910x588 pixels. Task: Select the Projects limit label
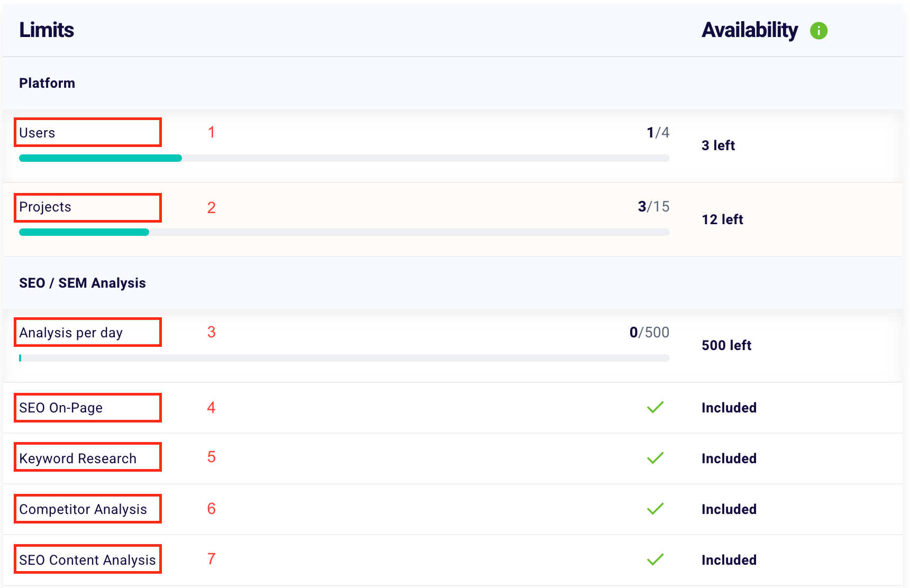click(x=45, y=207)
